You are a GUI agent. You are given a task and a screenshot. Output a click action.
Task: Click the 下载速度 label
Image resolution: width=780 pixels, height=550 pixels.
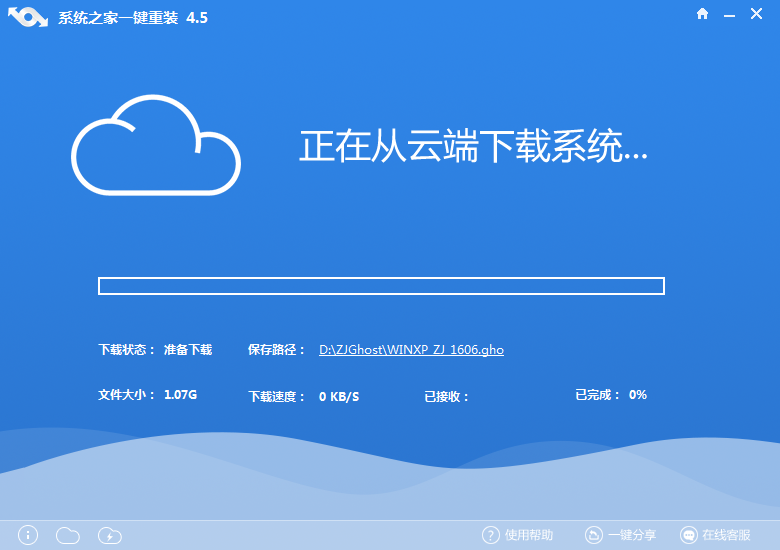tap(277, 396)
